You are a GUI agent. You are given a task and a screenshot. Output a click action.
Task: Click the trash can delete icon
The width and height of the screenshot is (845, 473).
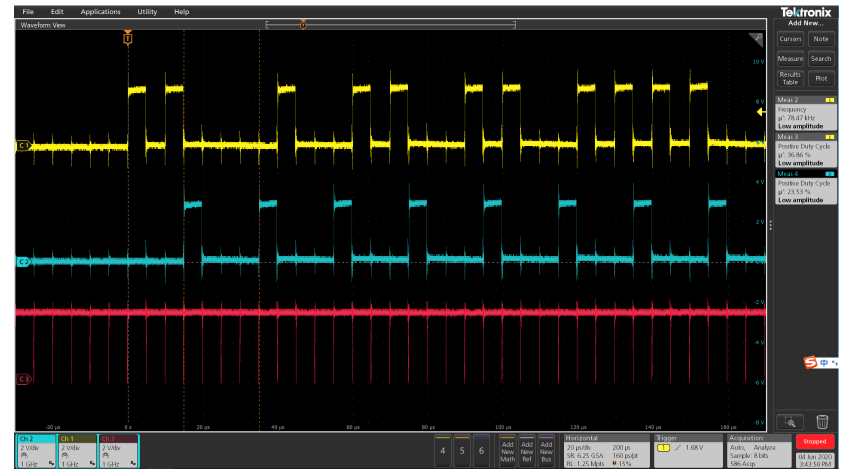tap(821, 421)
